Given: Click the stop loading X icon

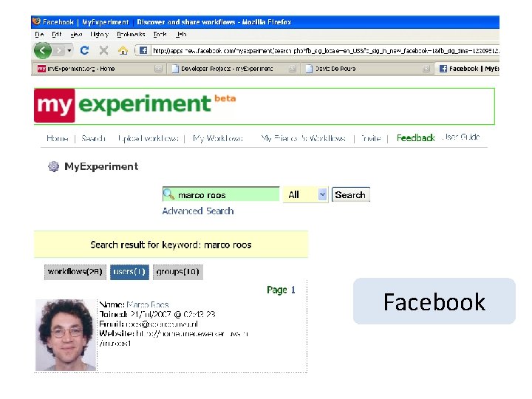Looking at the screenshot, I should pyautogui.click(x=104, y=50).
